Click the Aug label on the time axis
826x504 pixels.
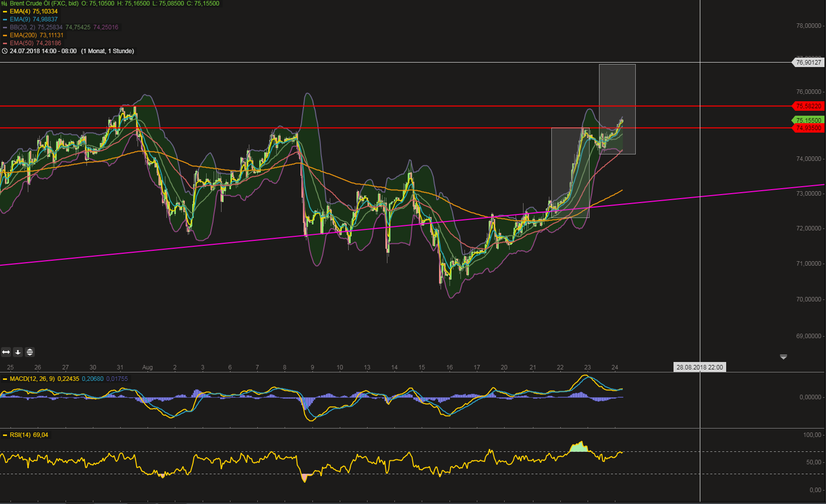(x=148, y=367)
